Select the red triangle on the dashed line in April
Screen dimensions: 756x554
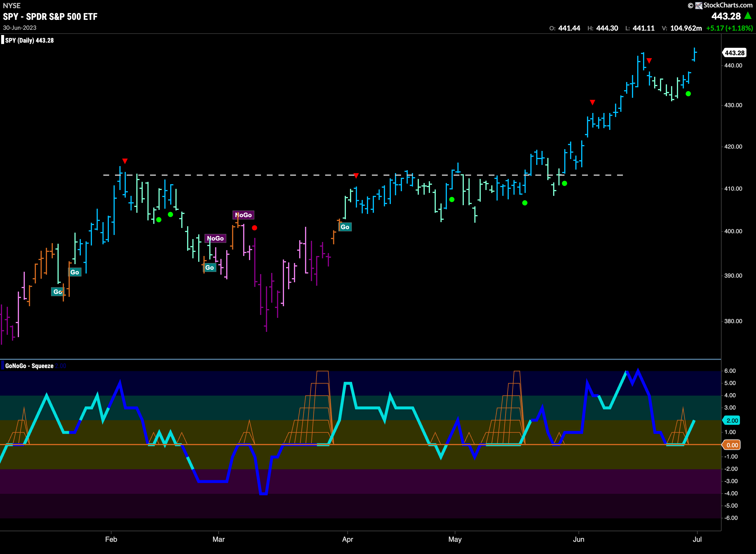tap(356, 175)
